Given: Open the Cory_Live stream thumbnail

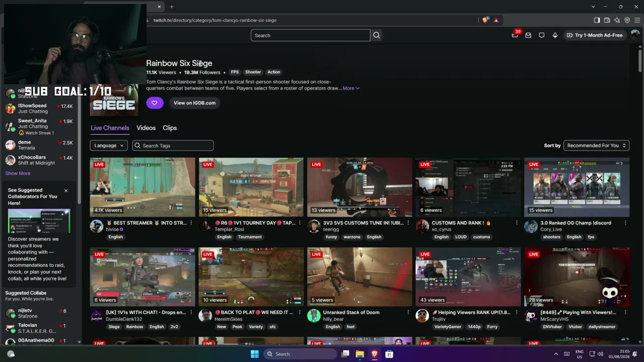Looking at the screenshot, I should [x=577, y=187].
